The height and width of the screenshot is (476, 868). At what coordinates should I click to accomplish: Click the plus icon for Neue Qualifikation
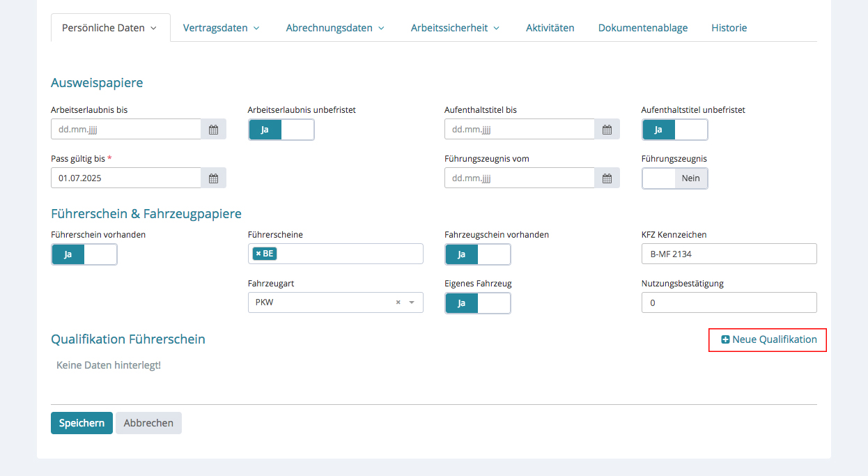[725, 340]
